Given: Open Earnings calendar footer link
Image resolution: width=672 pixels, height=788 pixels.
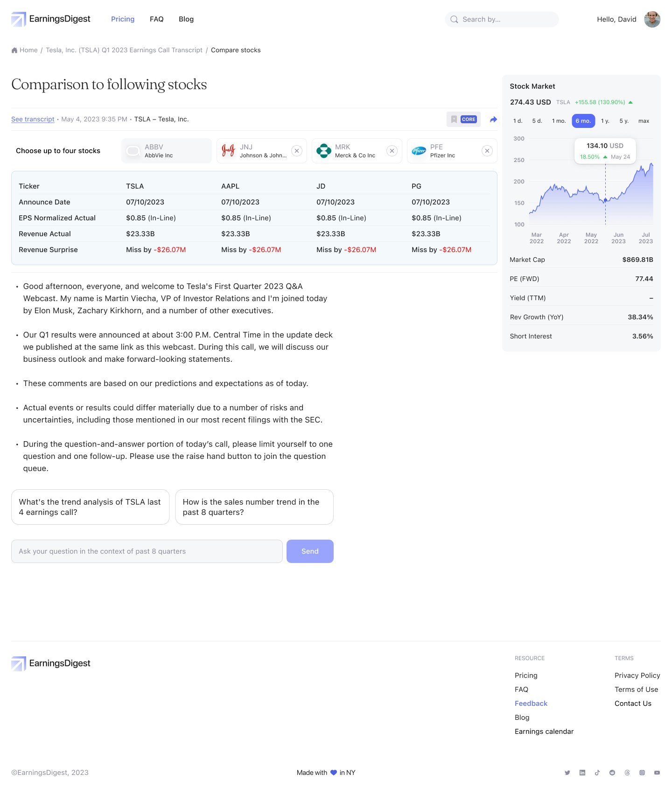Looking at the screenshot, I should pyautogui.click(x=544, y=732).
